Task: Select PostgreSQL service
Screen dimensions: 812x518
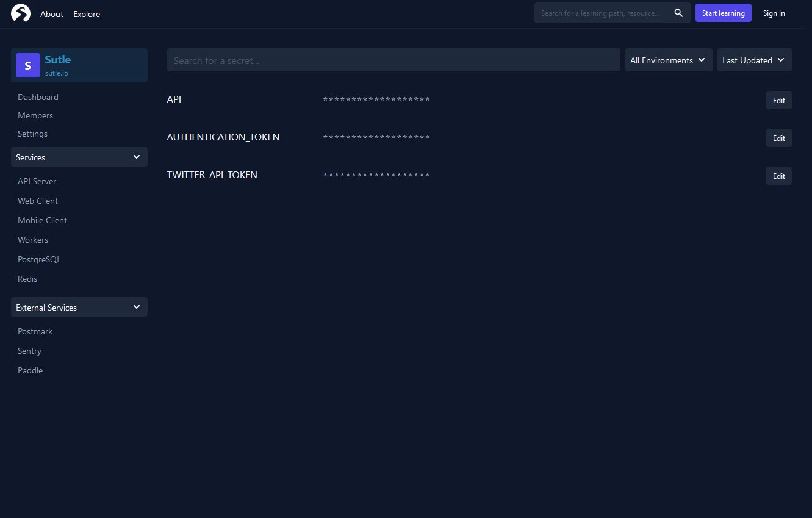Action: pos(39,259)
